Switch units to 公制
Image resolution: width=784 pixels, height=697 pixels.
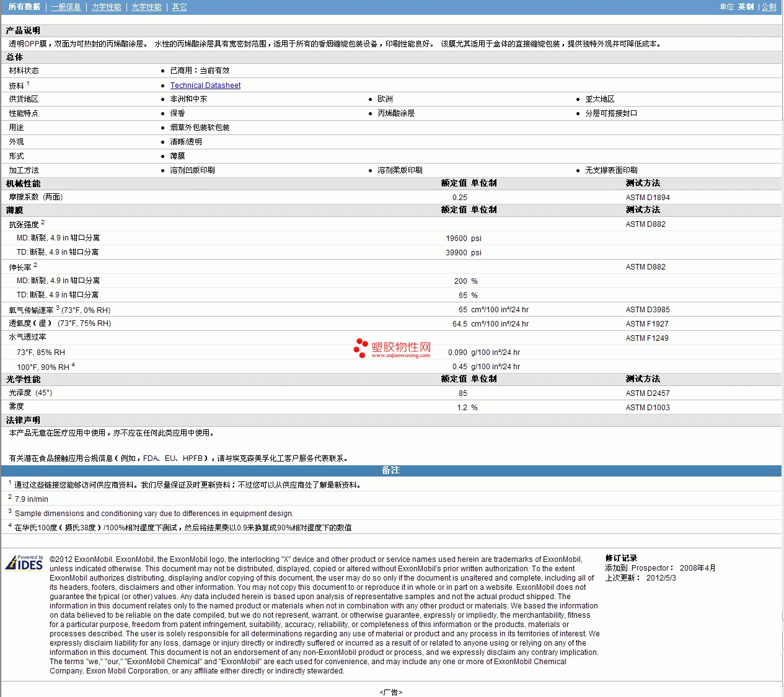pos(769,7)
